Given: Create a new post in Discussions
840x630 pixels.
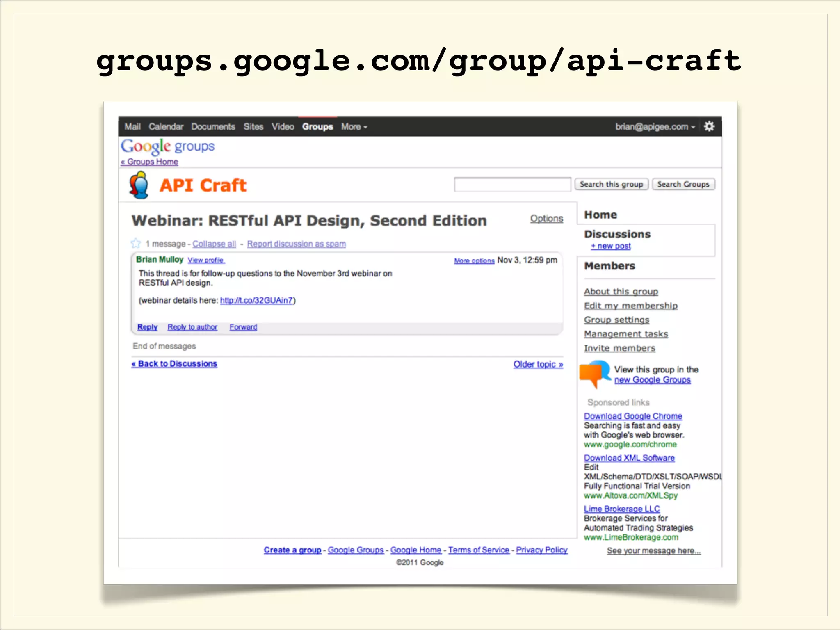Looking at the screenshot, I should (x=610, y=246).
